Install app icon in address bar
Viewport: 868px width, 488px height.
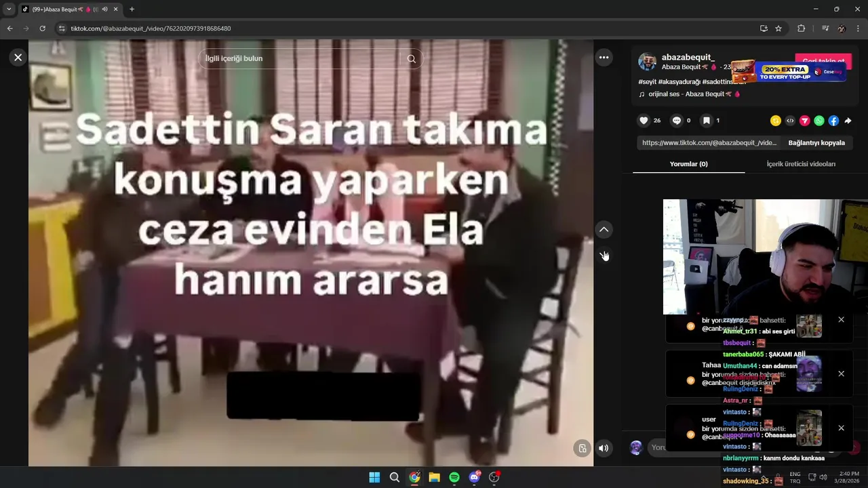point(764,28)
